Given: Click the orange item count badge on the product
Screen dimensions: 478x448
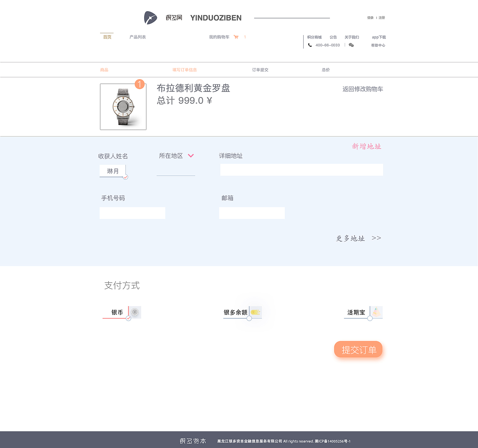Looking at the screenshot, I should [140, 85].
